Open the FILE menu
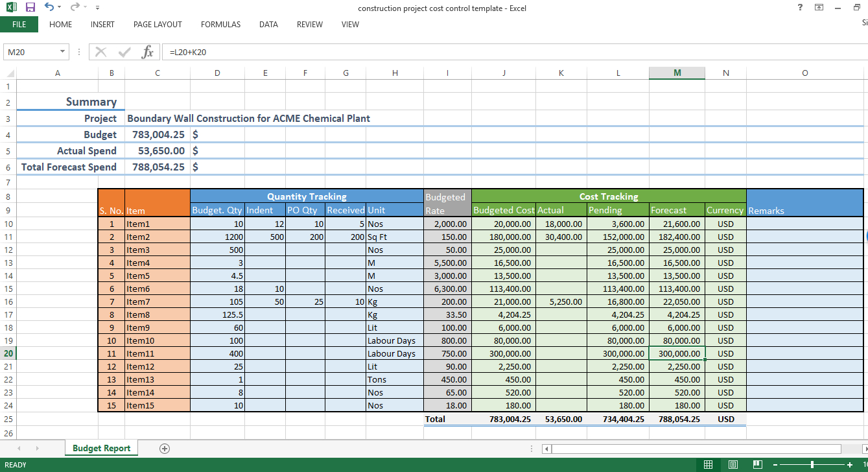 (19, 24)
